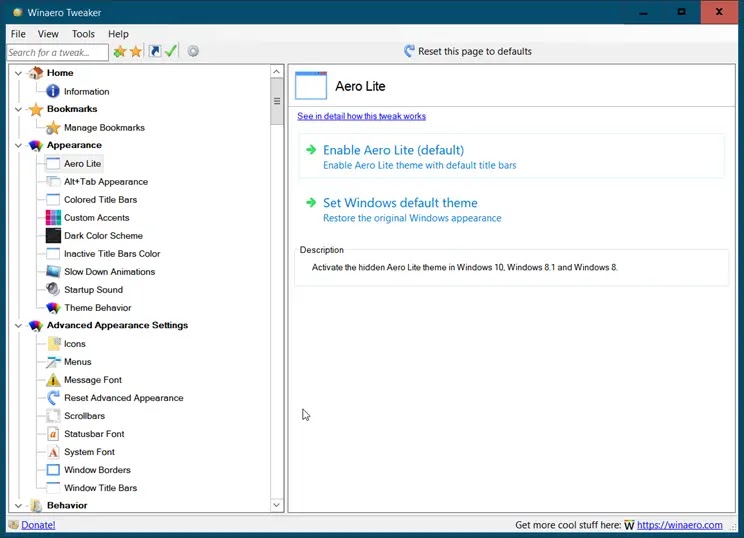Click the Scrollbars item icon

tap(53, 416)
